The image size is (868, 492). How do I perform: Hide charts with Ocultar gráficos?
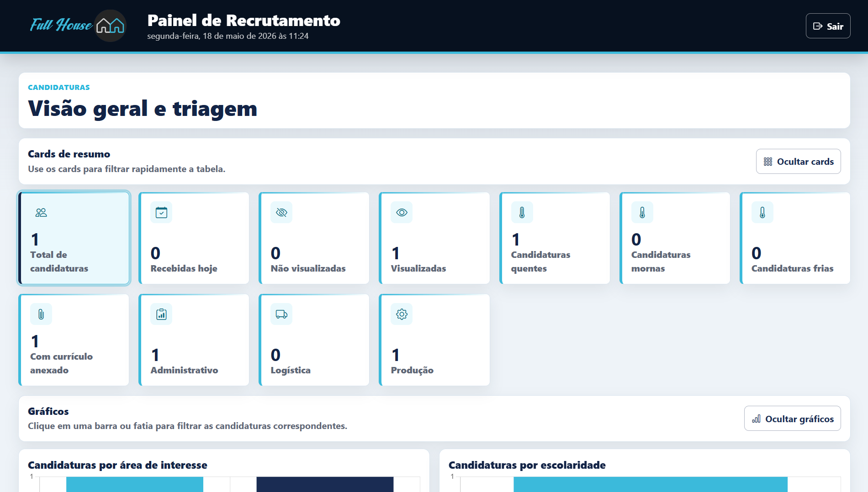792,419
